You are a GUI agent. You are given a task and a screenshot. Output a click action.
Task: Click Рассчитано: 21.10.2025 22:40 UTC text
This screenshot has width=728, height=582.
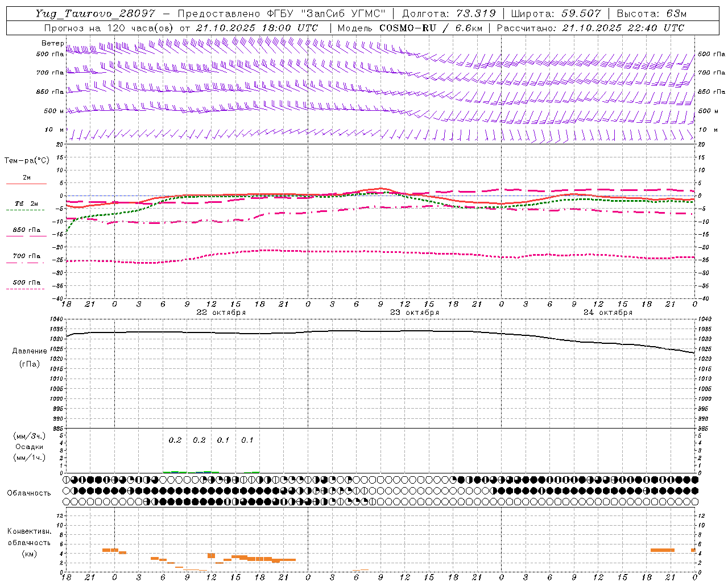click(x=590, y=28)
